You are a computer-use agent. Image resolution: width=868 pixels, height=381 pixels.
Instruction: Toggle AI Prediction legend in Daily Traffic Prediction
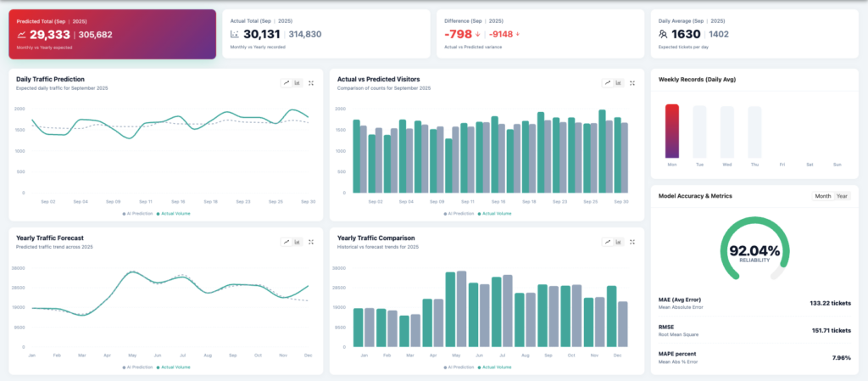point(138,213)
